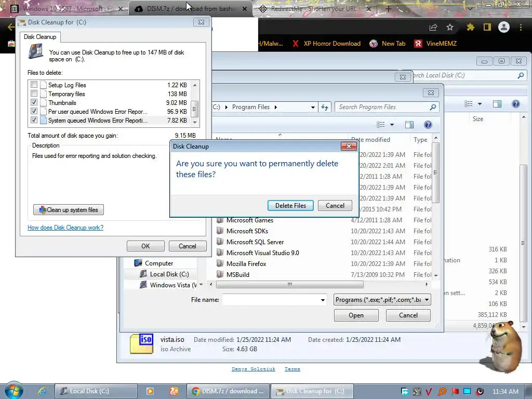Screen dimensions: 532x399
Task: Open the Mozilla Firefox folder icon
Action: click(220, 263)
